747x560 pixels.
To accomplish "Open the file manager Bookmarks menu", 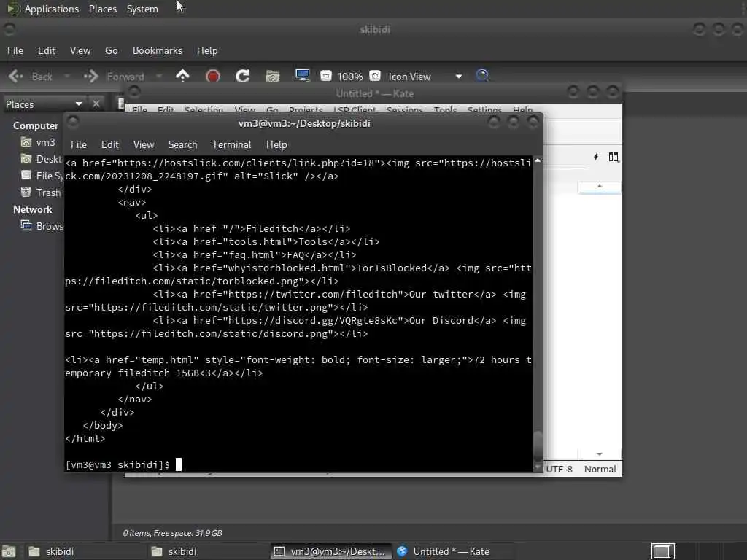I will pos(158,50).
